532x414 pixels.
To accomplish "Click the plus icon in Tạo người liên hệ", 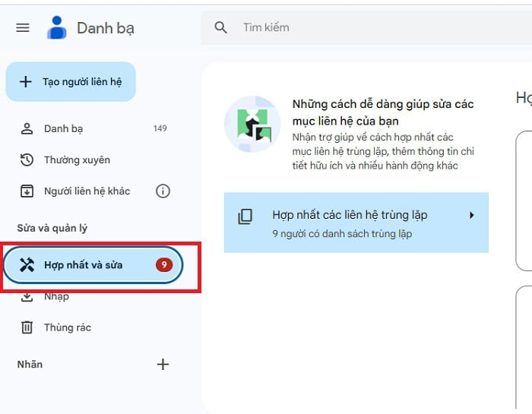I will tap(25, 82).
